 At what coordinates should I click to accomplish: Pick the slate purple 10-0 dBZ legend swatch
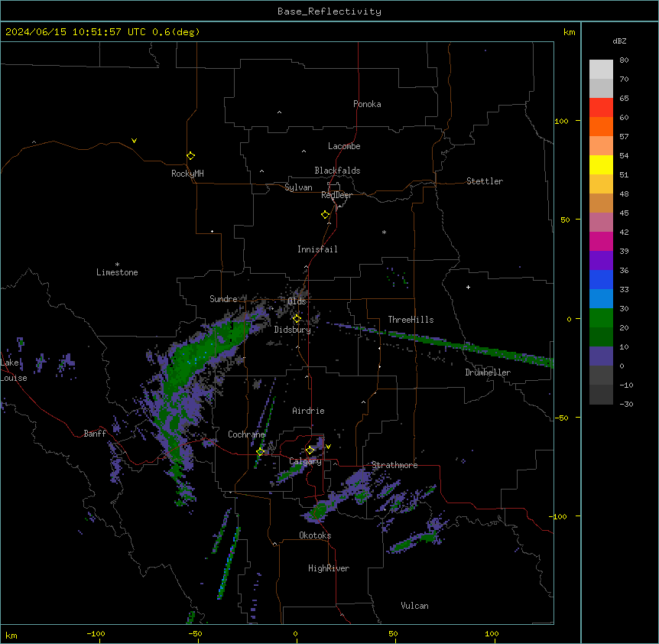point(601,356)
